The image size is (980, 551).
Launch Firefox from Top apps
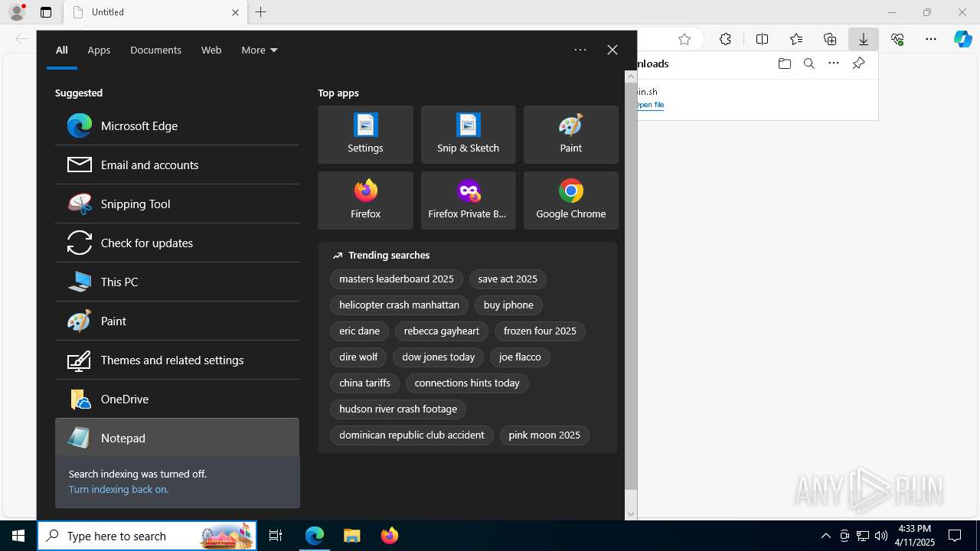(x=365, y=201)
